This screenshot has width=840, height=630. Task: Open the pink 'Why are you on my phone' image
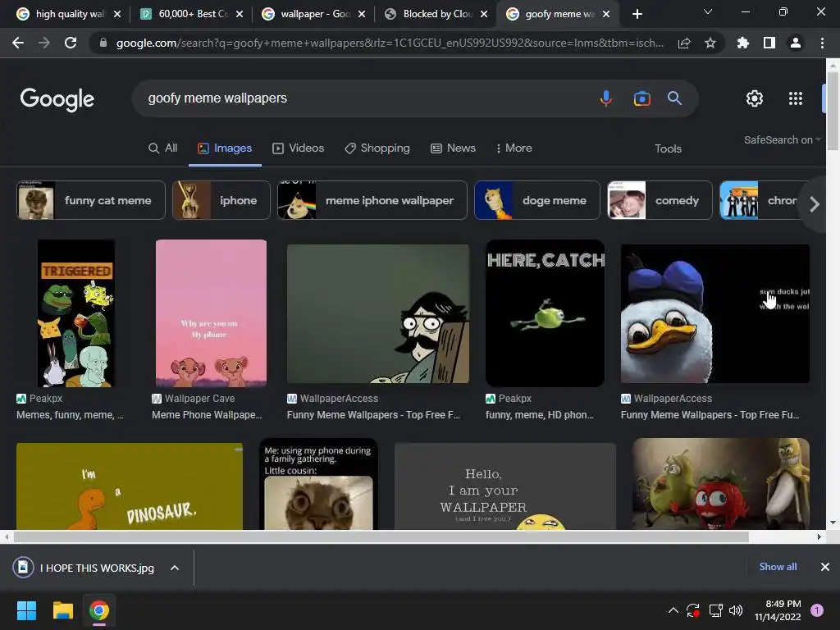pyautogui.click(x=211, y=313)
